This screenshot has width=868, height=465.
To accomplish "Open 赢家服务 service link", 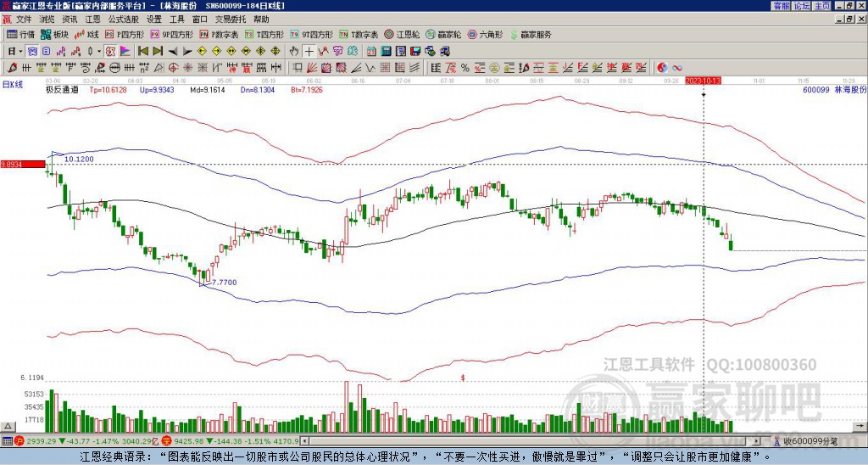I will coord(531,34).
